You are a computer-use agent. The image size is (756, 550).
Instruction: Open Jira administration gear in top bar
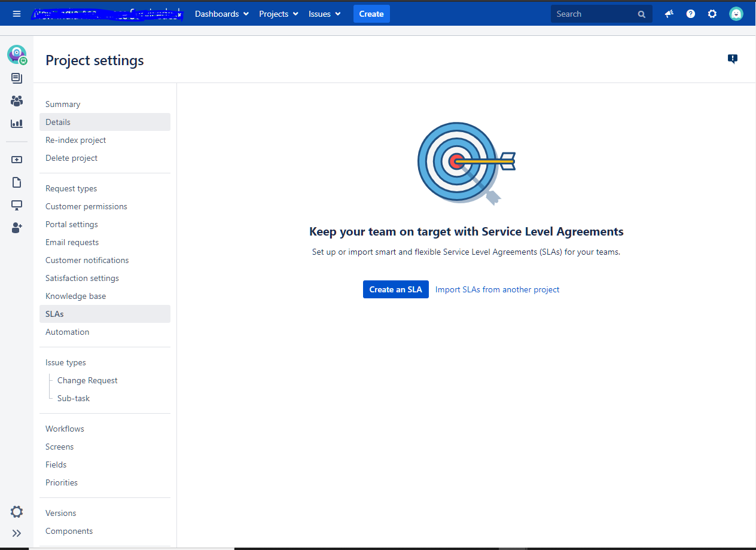click(x=712, y=14)
